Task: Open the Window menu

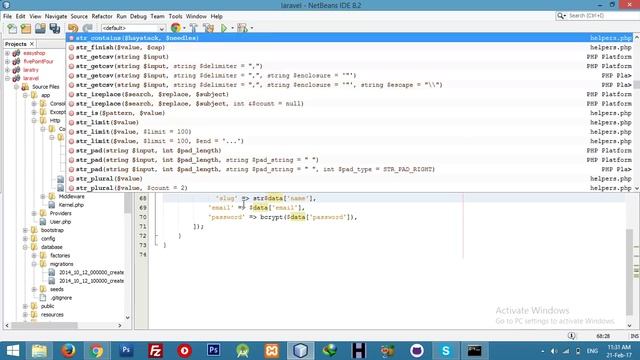Action: tap(196, 16)
